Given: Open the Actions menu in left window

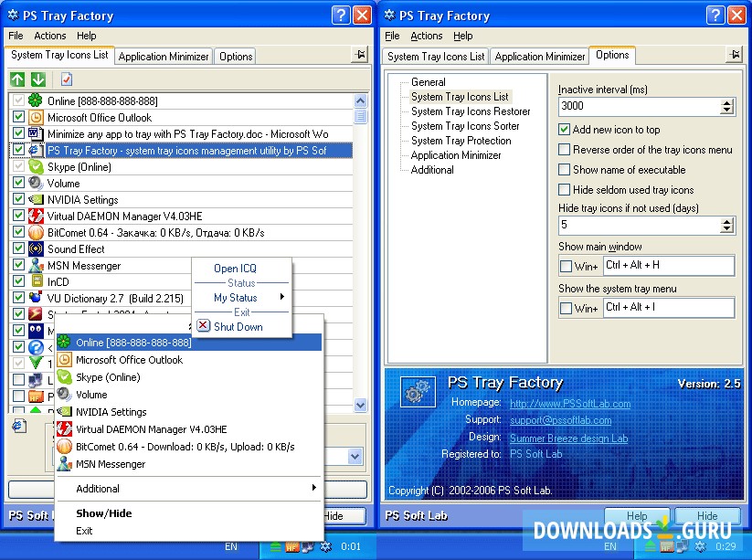Looking at the screenshot, I should 50,36.
